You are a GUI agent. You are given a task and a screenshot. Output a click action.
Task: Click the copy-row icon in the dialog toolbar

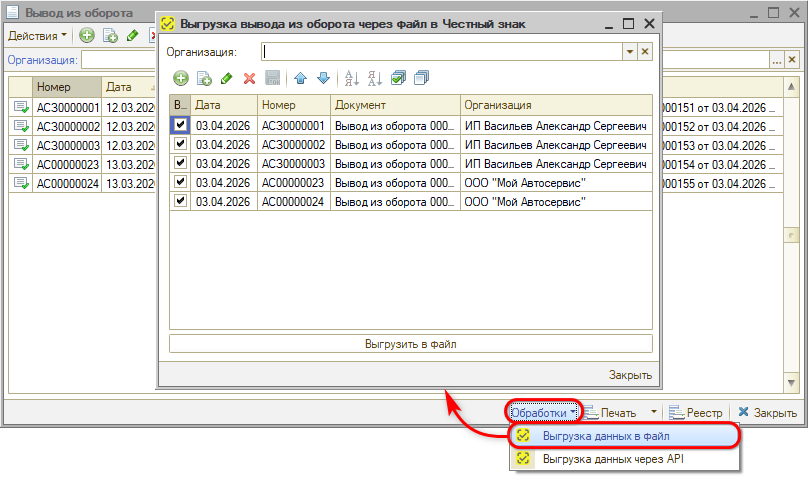pos(203,78)
